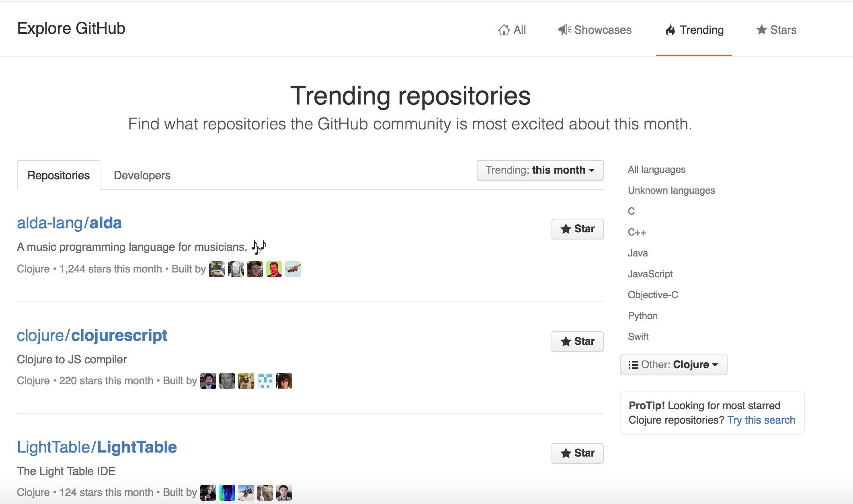Click the pixelated avatar under clojurescript
Screen dimensions: 853x504
265,381
